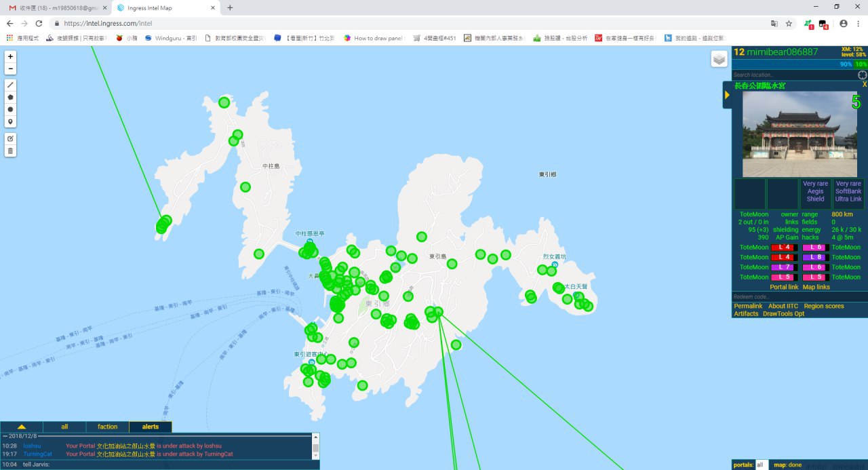This screenshot has height=470, width=868.
Task: Select the place marker tool
Action: (10, 121)
